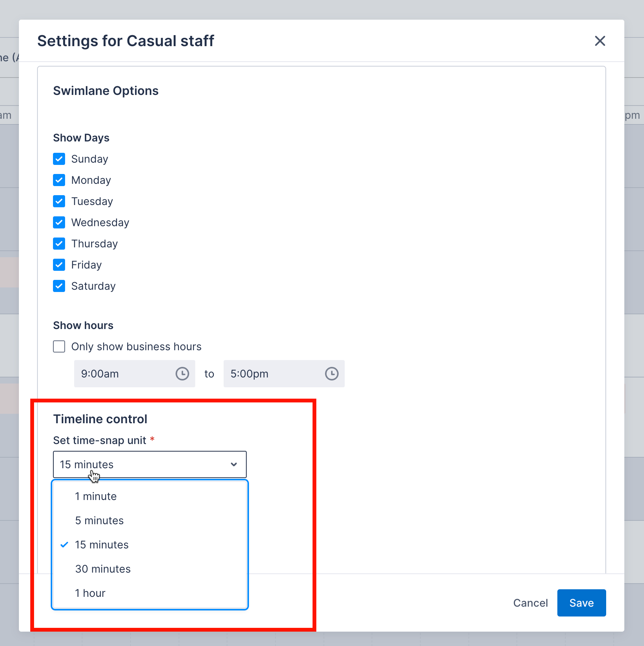Cancel changes to settings
Image resolution: width=644 pixels, height=646 pixels.
(530, 603)
